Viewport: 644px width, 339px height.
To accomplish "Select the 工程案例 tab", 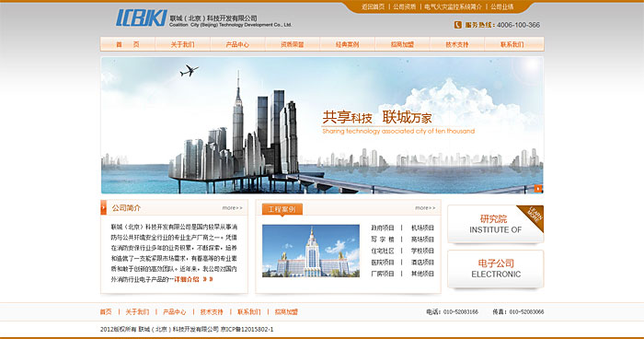I will pos(282,209).
